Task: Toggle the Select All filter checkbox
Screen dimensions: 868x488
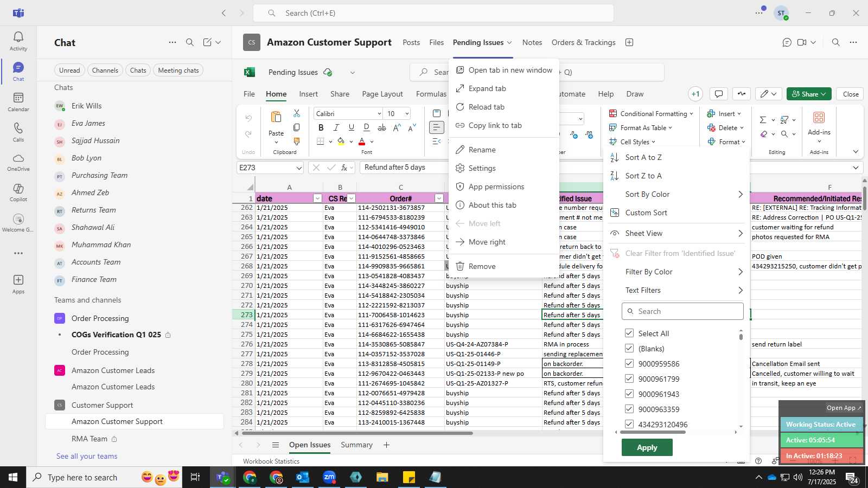Action: pos(629,333)
